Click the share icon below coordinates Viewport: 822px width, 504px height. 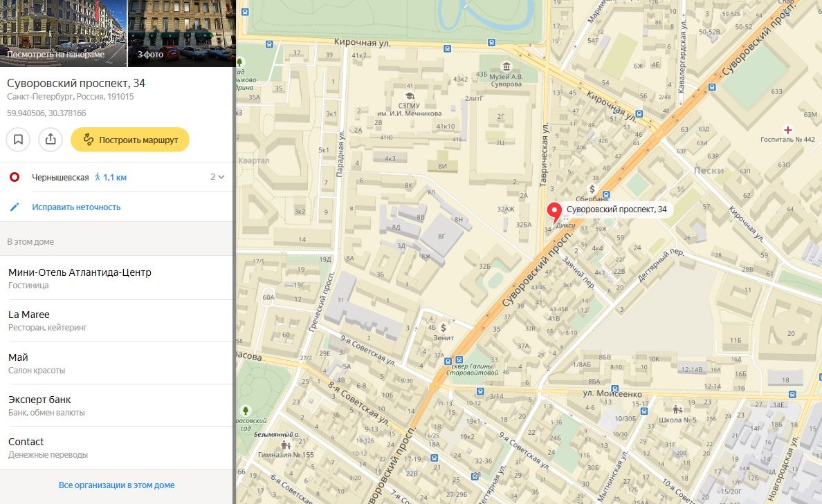[51, 140]
